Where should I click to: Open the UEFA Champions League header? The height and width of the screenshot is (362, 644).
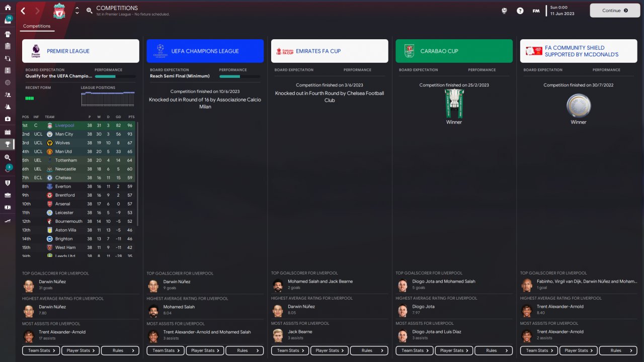click(205, 51)
